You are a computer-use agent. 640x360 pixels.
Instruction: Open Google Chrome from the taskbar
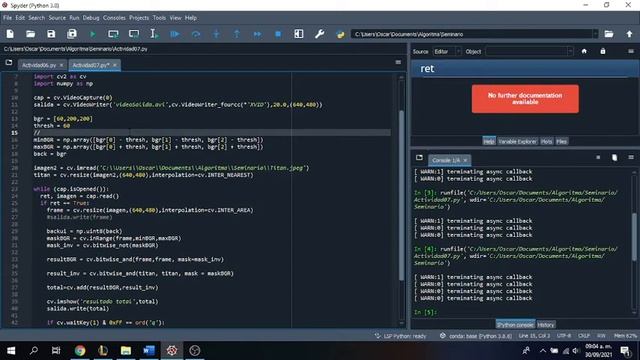[80, 351]
